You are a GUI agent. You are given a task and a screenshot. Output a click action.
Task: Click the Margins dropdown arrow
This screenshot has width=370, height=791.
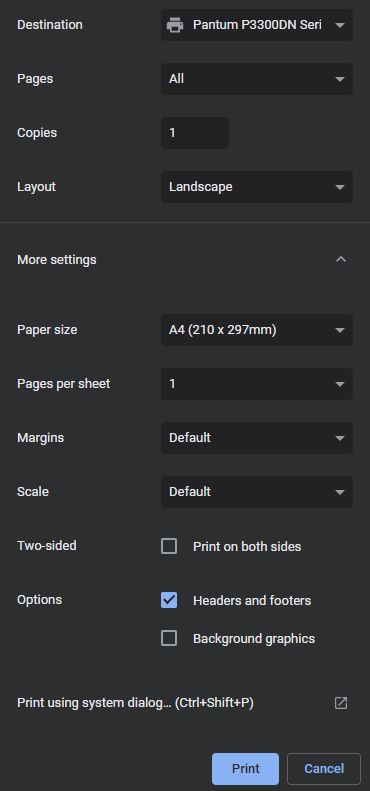340,438
